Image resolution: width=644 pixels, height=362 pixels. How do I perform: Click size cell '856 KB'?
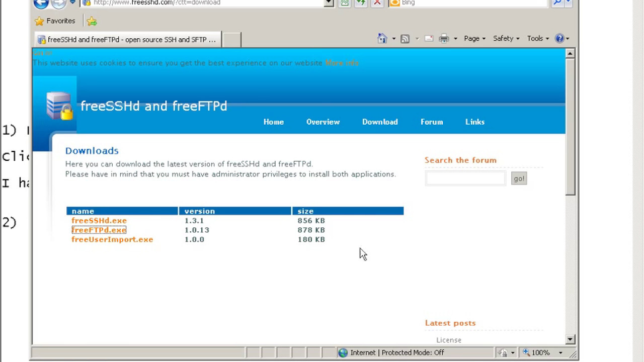[x=311, y=221]
